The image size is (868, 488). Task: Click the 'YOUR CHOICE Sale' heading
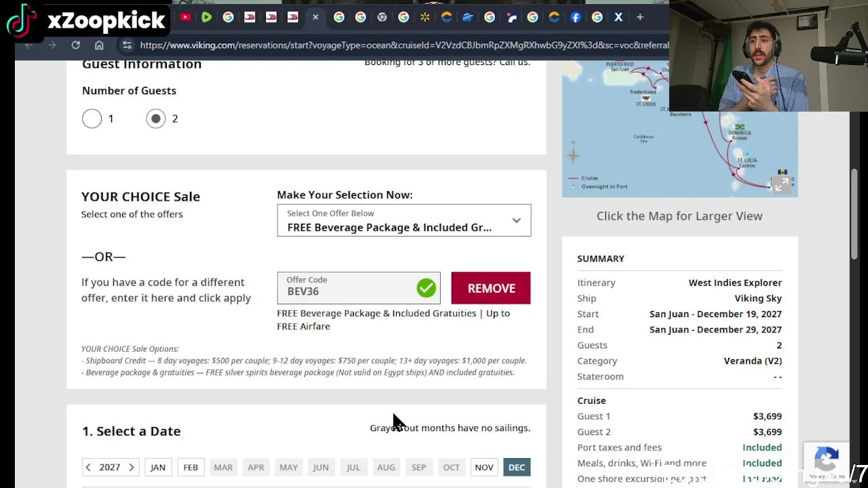(140, 197)
